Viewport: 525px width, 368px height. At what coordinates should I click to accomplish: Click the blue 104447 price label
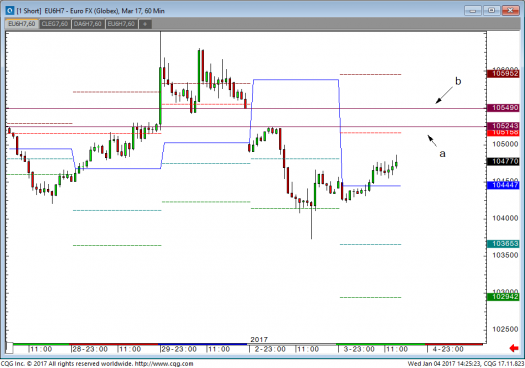[x=503, y=185]
